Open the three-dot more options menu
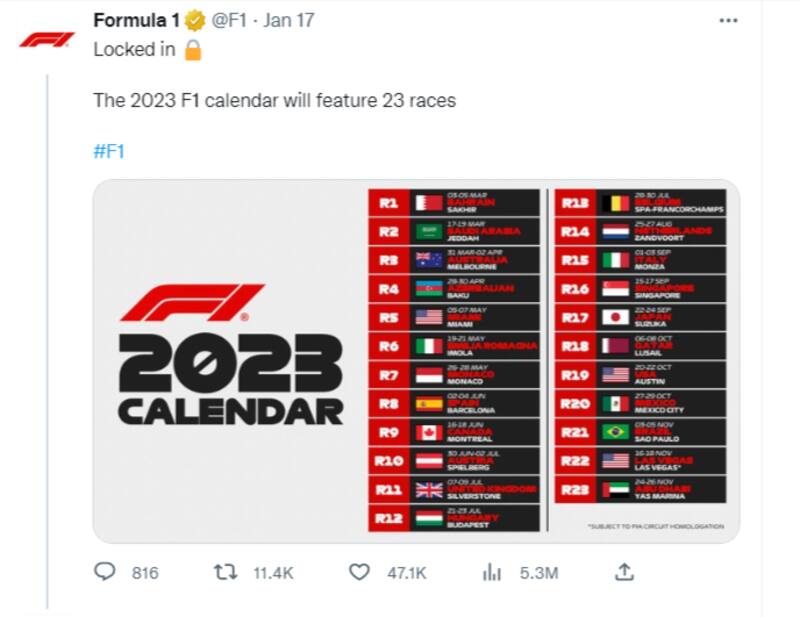This screenshot has width=800, height=617. point(730,20)
